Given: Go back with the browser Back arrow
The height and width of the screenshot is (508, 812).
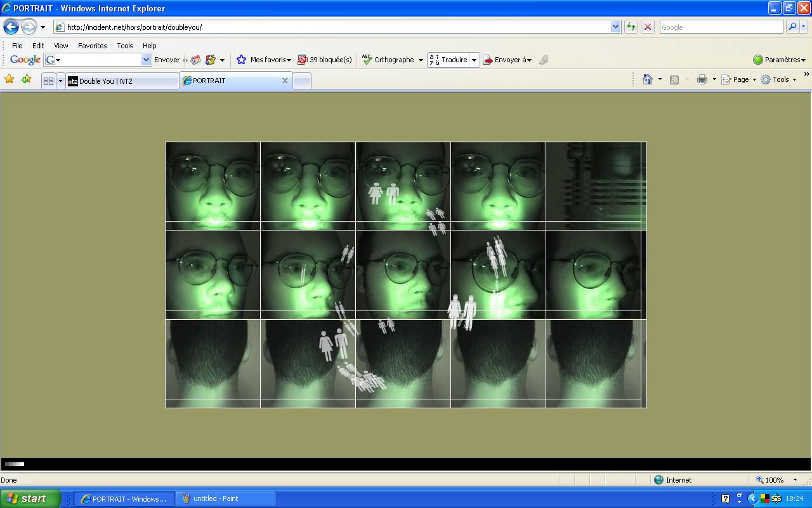Looking at the screenshot, I should pos(11,27).
